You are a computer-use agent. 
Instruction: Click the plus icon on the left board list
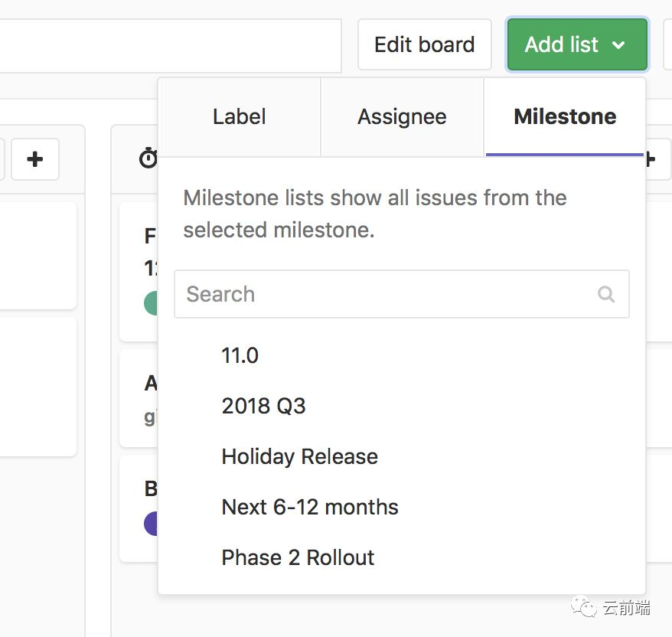(x=35, y=159)
